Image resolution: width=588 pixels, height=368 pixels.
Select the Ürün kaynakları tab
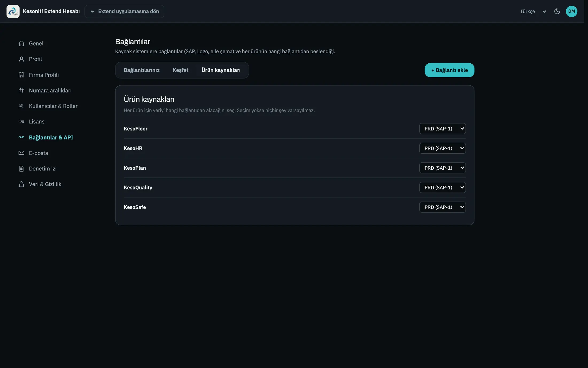click(x=221, y=70)
